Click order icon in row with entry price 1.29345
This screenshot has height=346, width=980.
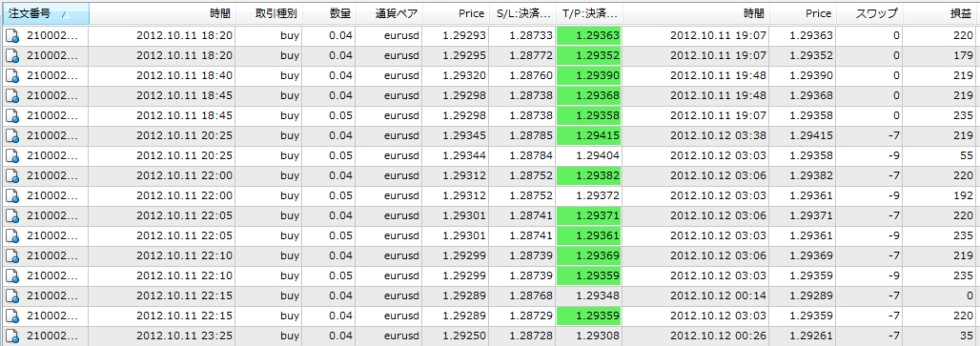[12, 136]
